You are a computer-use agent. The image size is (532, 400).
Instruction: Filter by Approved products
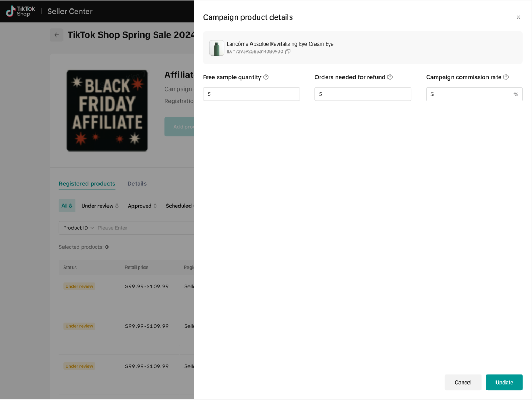click(142, 206)
